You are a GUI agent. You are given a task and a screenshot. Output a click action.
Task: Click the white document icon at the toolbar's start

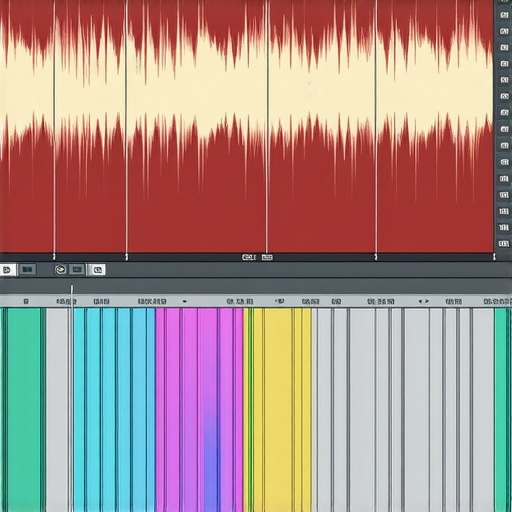point(7,270)
